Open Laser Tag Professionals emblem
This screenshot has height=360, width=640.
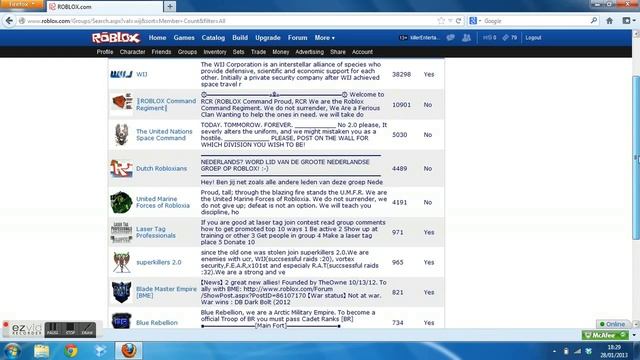121,232
